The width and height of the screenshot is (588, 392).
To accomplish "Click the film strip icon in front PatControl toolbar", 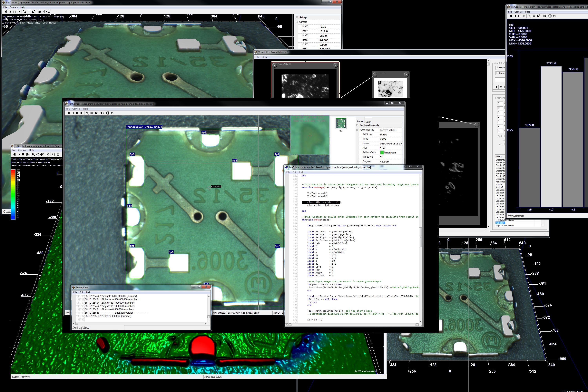I will click(92, 113).
